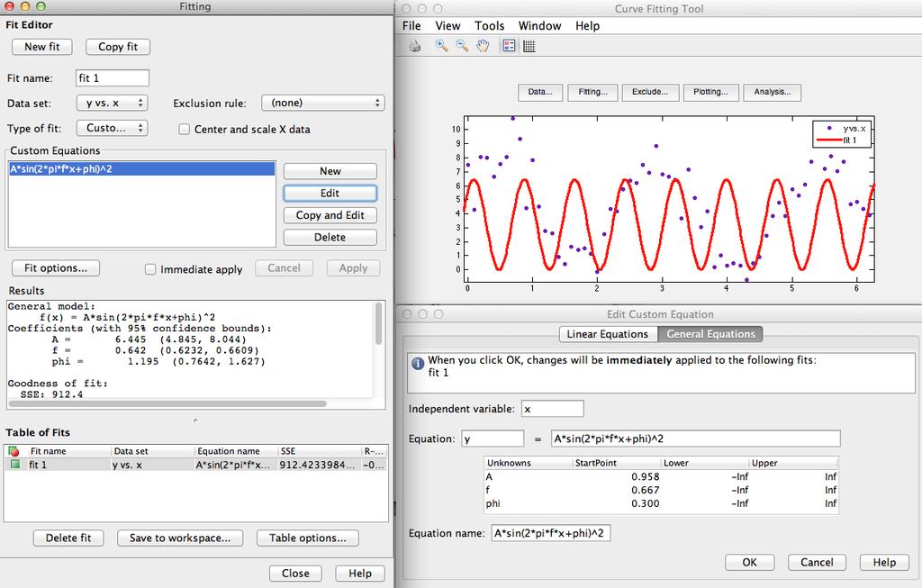Click the Edit button for custom equation

pyautogui.click(x=330, y=194)
